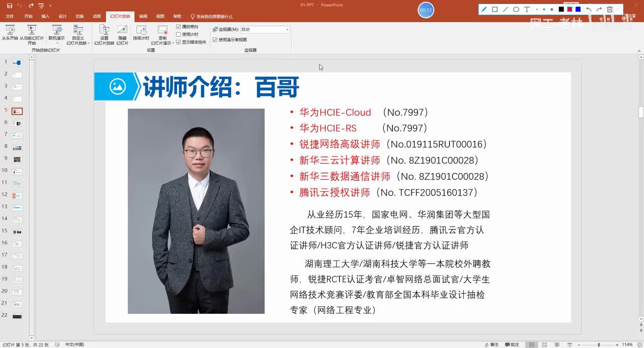
Task: Click the zoom slider in status bar
Action: tap(600, 344)
